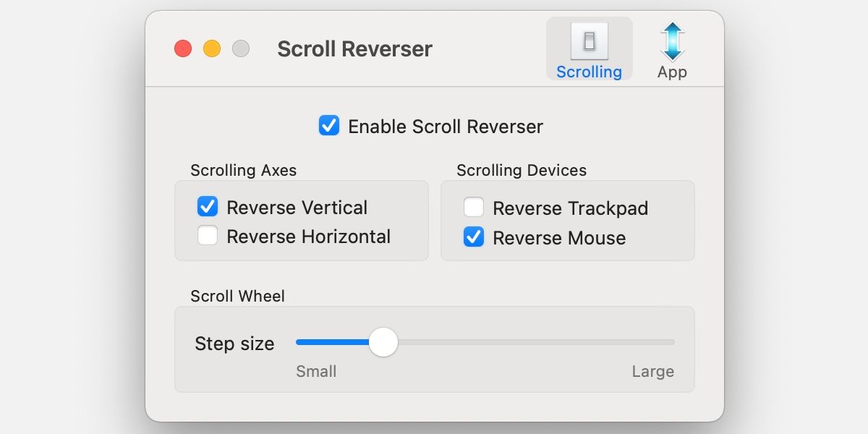Click the Step size label
This screenshot has height=434, width=868.
(x=234, y=344)
